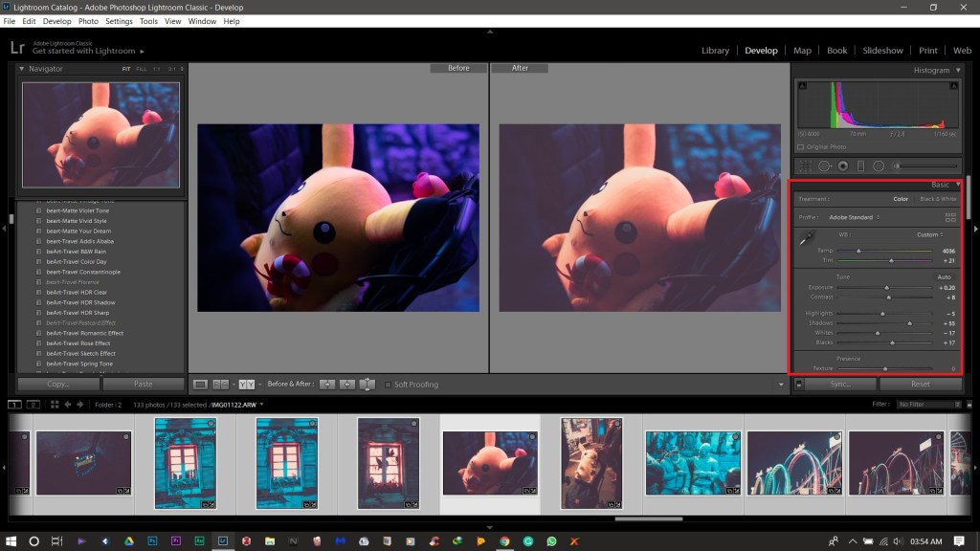Screen dimensions: 980x551
Task: Click the Exposure slider handle
Action: pos(886,287)
